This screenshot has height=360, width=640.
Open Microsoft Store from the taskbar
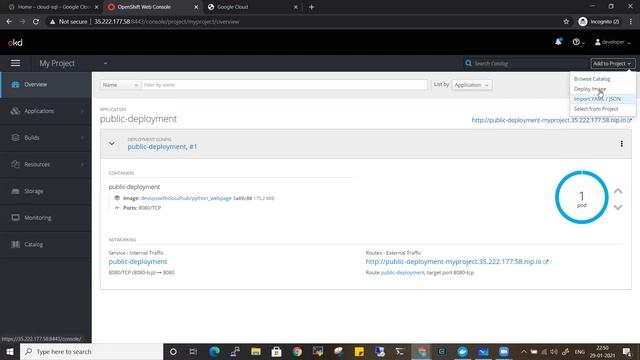(x=276, y=352)
